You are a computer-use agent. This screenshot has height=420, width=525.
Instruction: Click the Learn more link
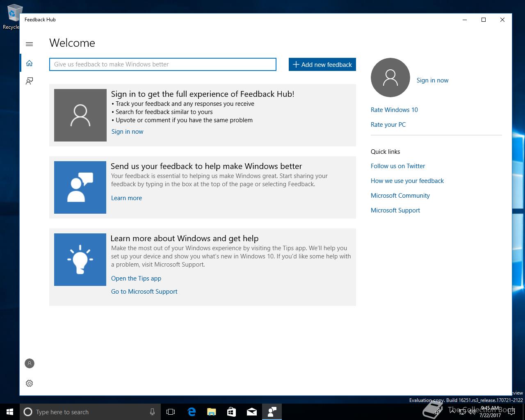(x=126, y=198)
